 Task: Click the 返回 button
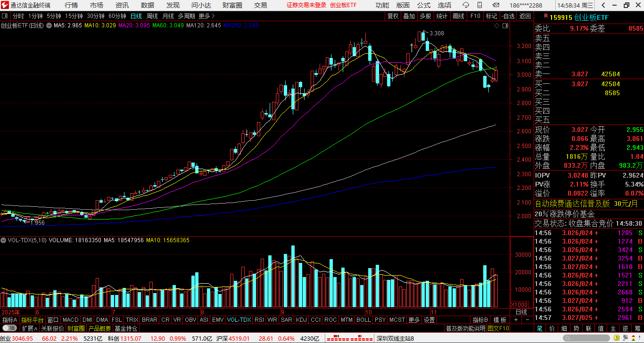point(525,16)
